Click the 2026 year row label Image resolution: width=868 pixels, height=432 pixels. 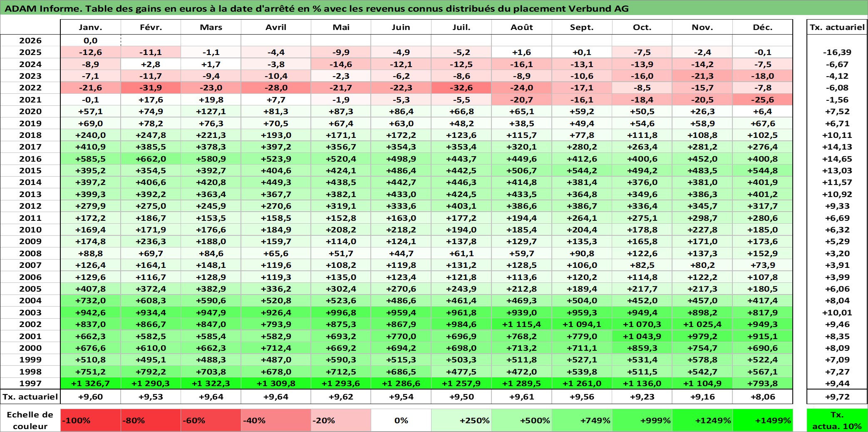(x=30, y=40)
